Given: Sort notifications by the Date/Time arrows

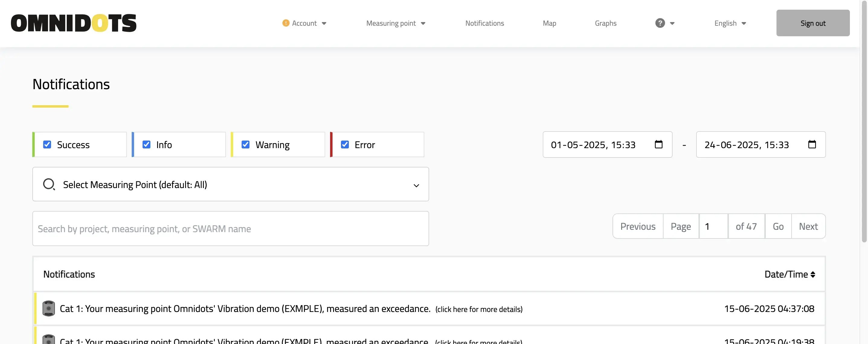Looking at the screenshot, I should coord(813,274).
